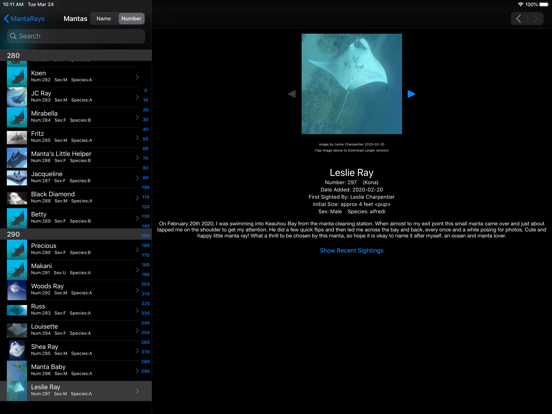The height and width of the screenshot is (414, 552).
Task: Sort mantas by Number
Action: [131, 19]
